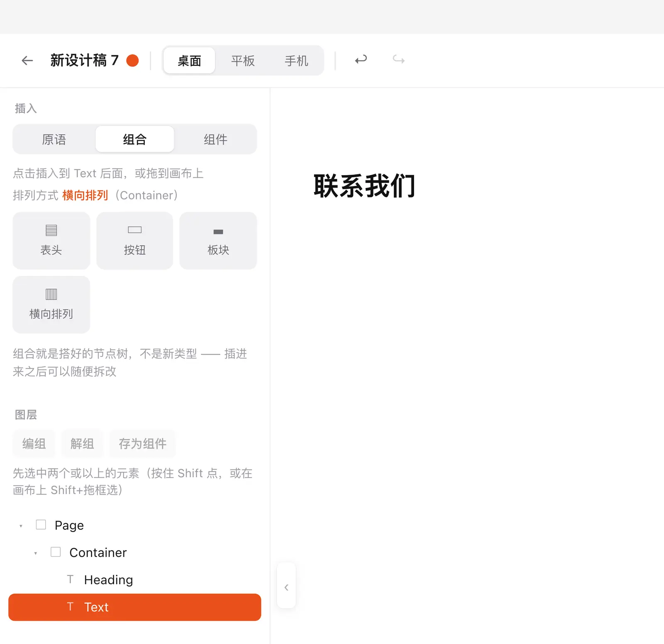The width and height of the screenshot is (664, 644).
Task: Click the 图层 section label
Action: tap(26, 415)
